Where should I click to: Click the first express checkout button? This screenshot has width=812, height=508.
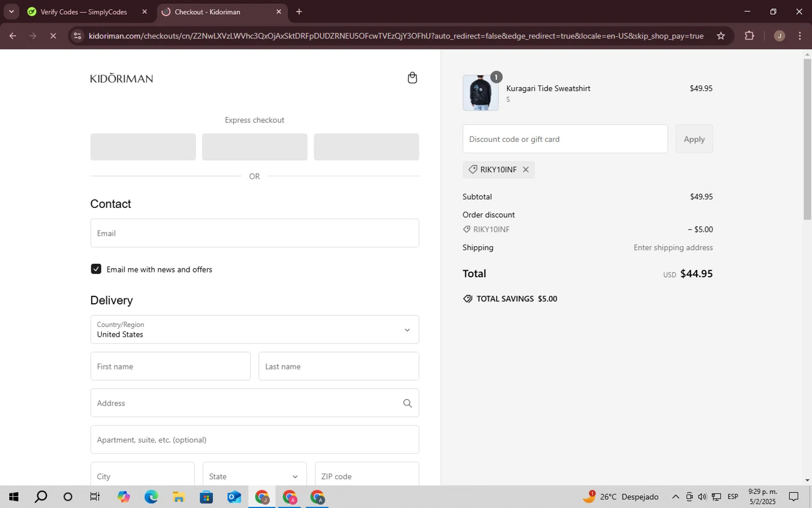click(x=143, y=147)
